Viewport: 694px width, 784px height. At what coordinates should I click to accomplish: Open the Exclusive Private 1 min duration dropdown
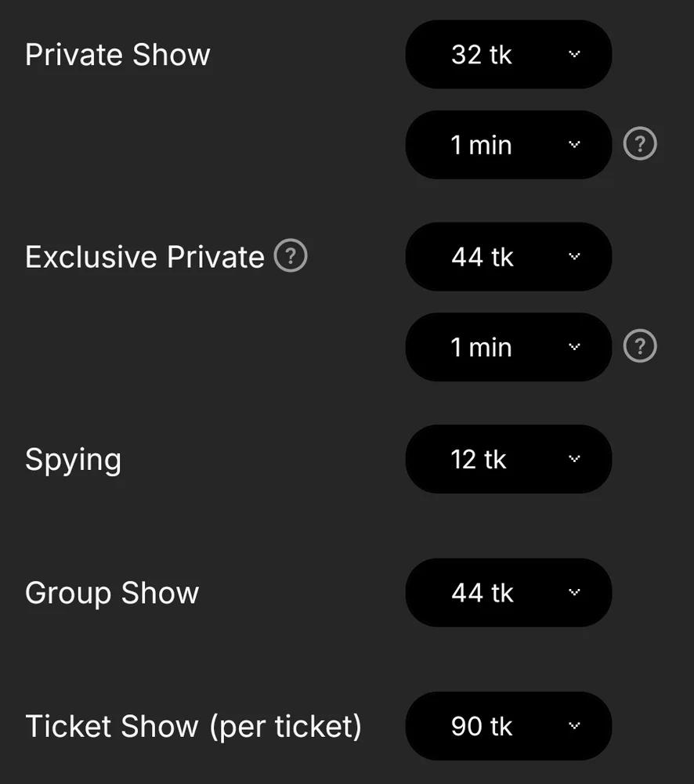tap(508, 347)
